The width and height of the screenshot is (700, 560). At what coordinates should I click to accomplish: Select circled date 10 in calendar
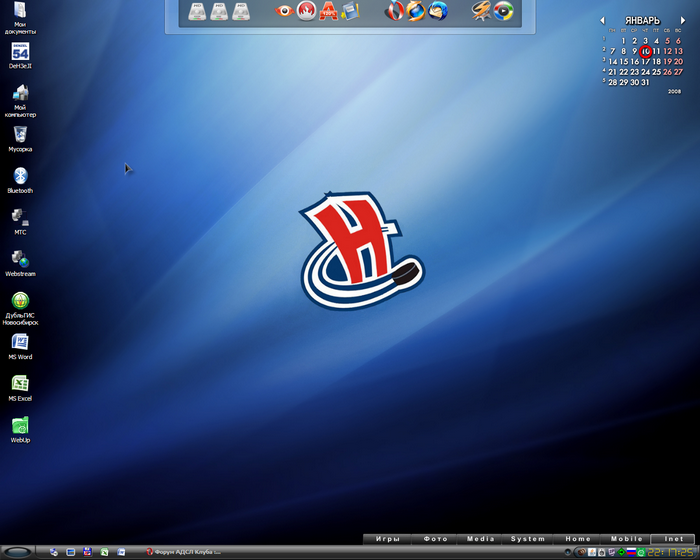pyautogui.click(x=646, y=51)
